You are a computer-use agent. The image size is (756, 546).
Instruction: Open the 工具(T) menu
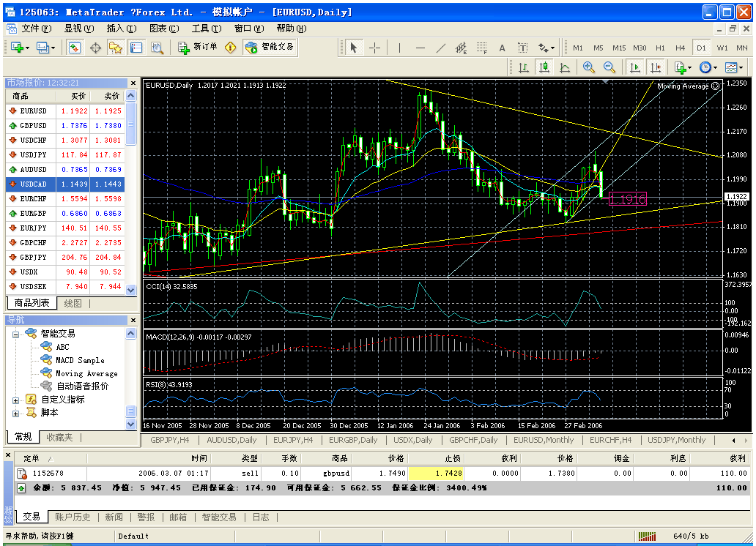207,29
